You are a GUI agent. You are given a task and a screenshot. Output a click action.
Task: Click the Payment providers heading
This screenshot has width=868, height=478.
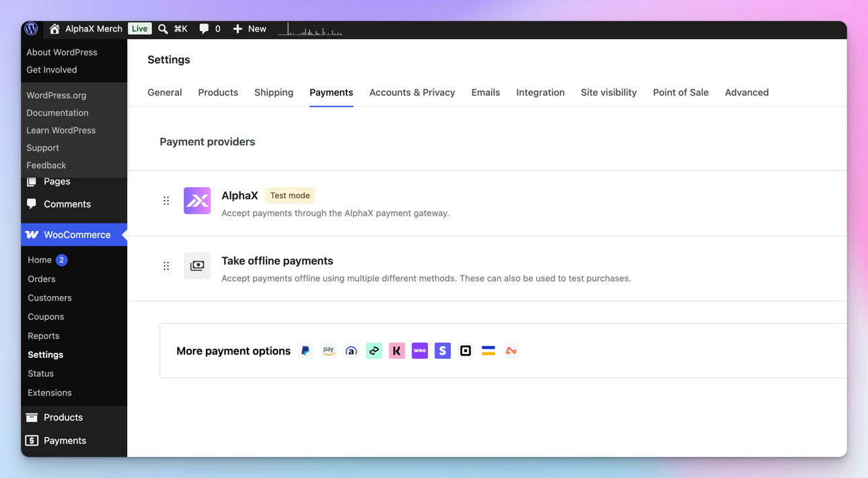click(207, 142)
